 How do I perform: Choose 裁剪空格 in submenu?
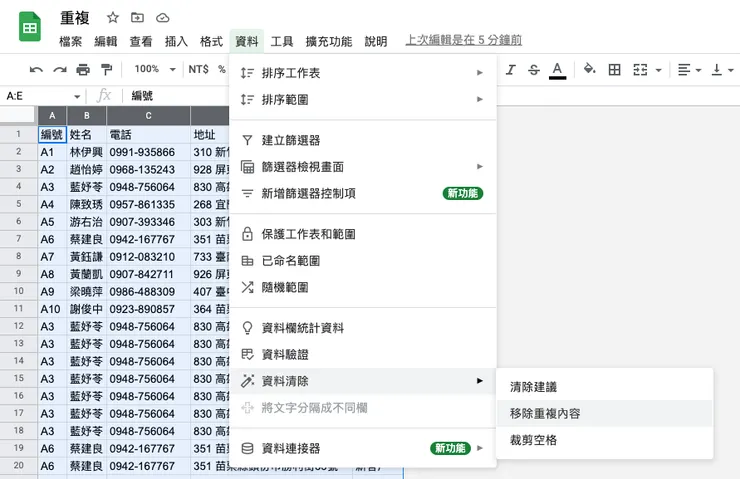click(x=604, y=440)
